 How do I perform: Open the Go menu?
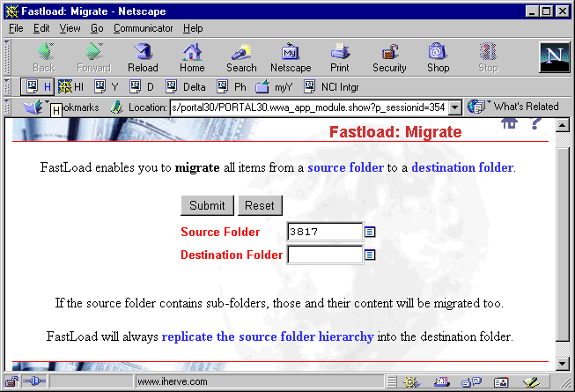[x=97, y=28]
